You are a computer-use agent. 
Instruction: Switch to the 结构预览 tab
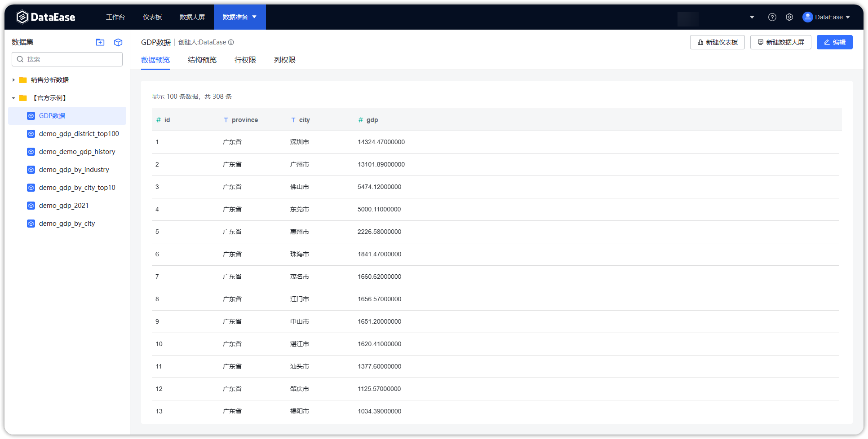(202, 60)
